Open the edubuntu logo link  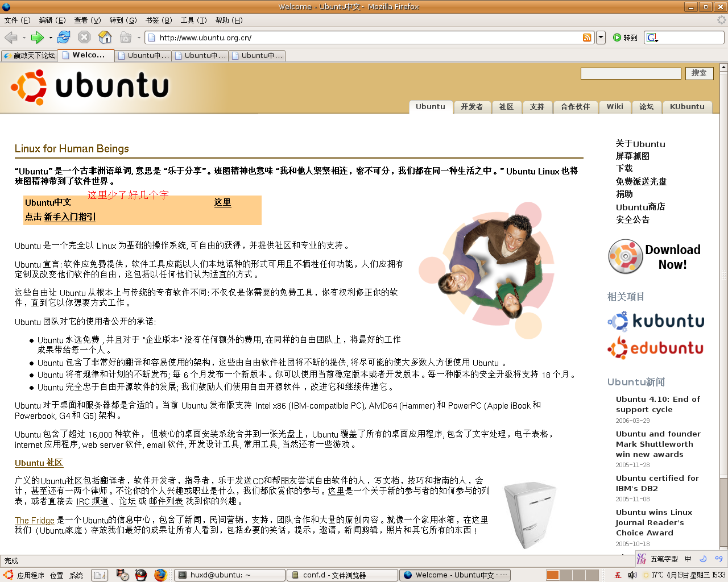coord(656,348)
